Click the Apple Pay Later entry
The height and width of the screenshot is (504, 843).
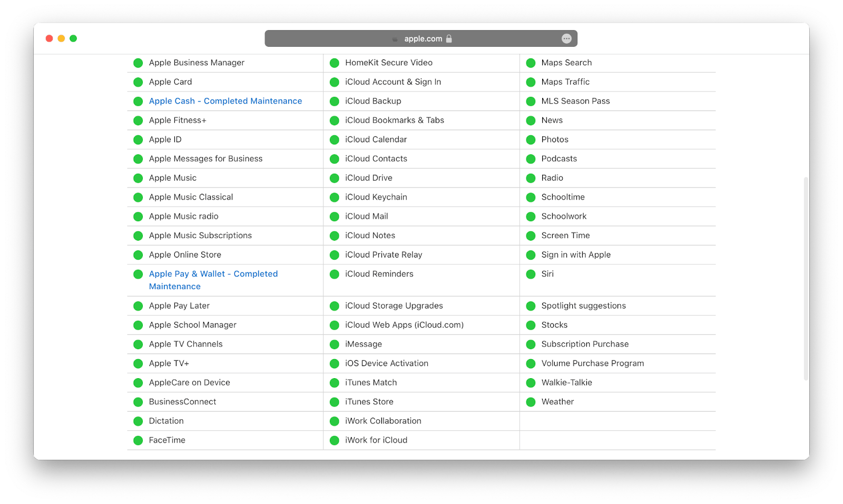[x=179, y=305]
